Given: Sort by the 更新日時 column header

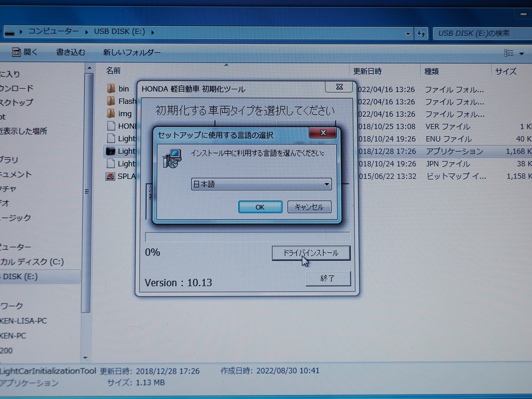Looking at the screenshot, I should pos(367,71).
